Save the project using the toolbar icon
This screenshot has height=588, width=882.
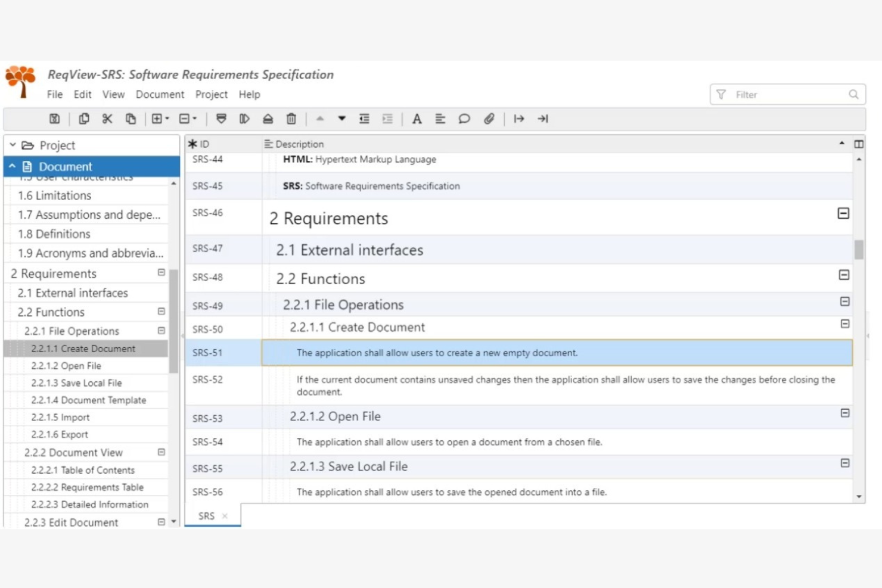point(54,119)
